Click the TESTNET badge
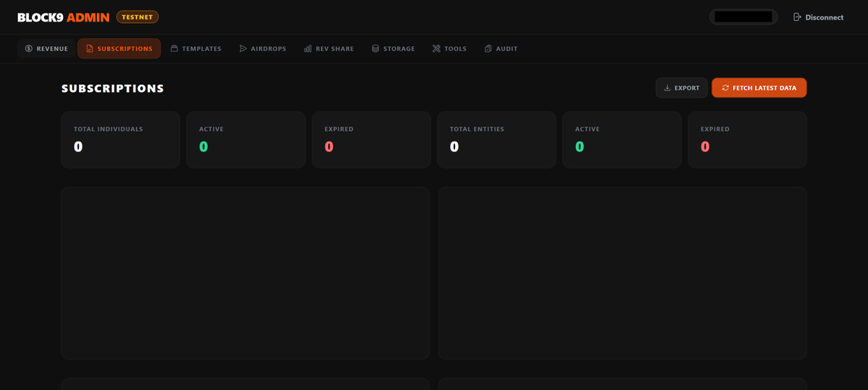The image size is (868, 390). 137,17
